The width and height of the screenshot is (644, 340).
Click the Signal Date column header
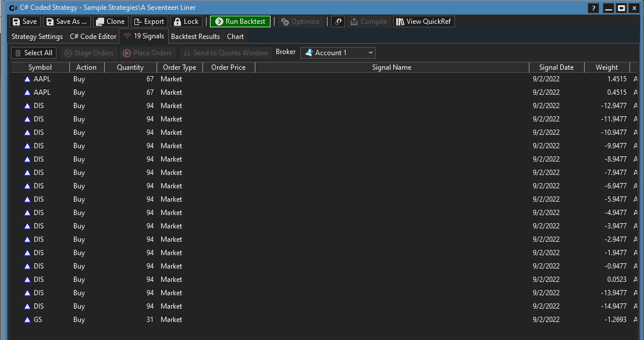(556, 67)
